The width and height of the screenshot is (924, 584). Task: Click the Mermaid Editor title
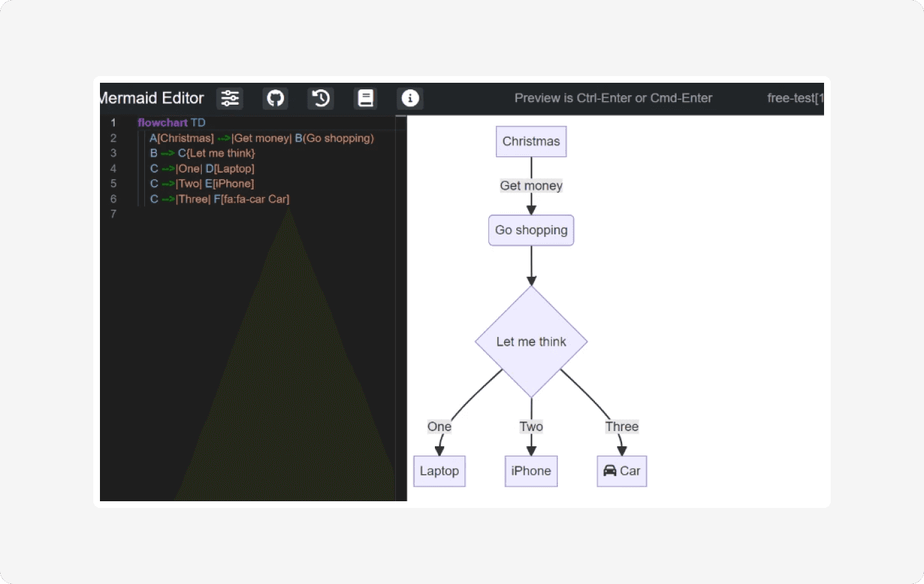pyautogui.click(x=152, y=98)
